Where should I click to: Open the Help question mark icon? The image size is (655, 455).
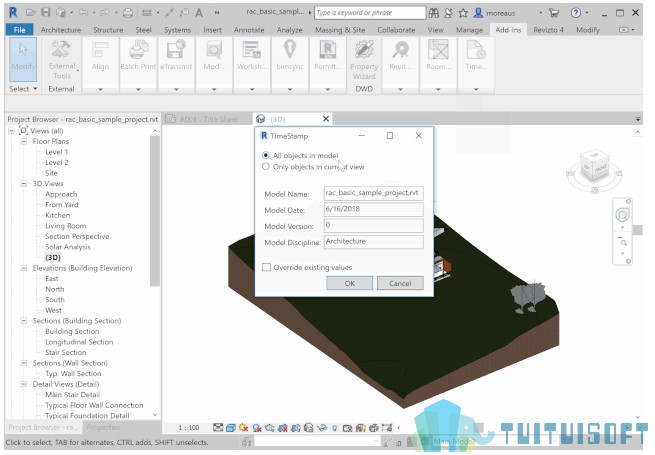coord(576,13)
